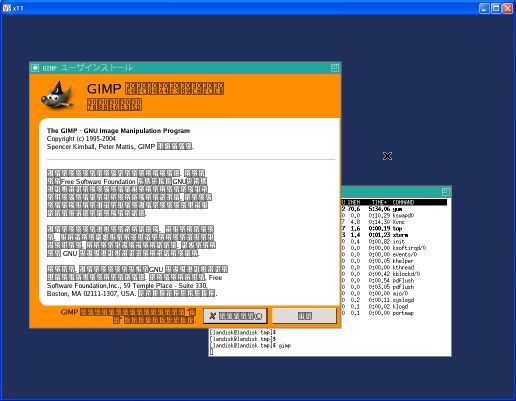Click the xterm process row in top
The height and width of the screenshot is (401, 516).
coord(394,235)
